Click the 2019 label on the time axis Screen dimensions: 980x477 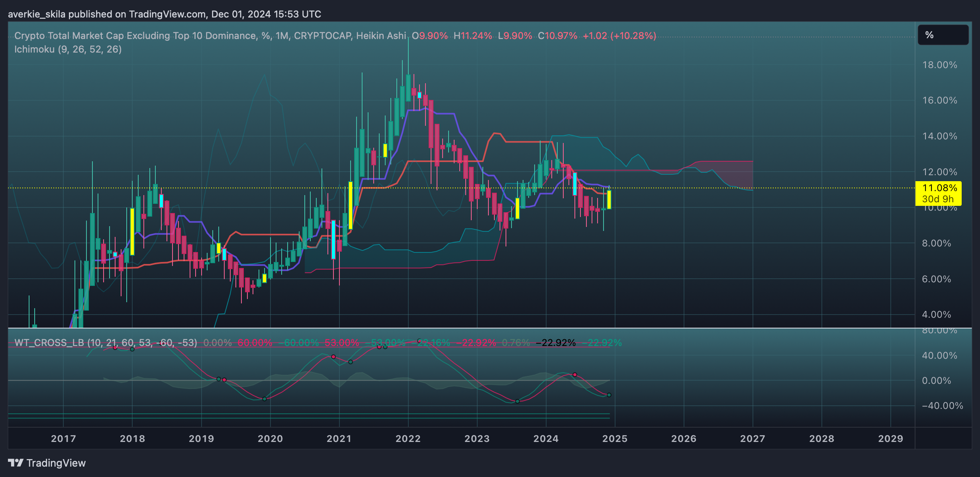(201, 439)
